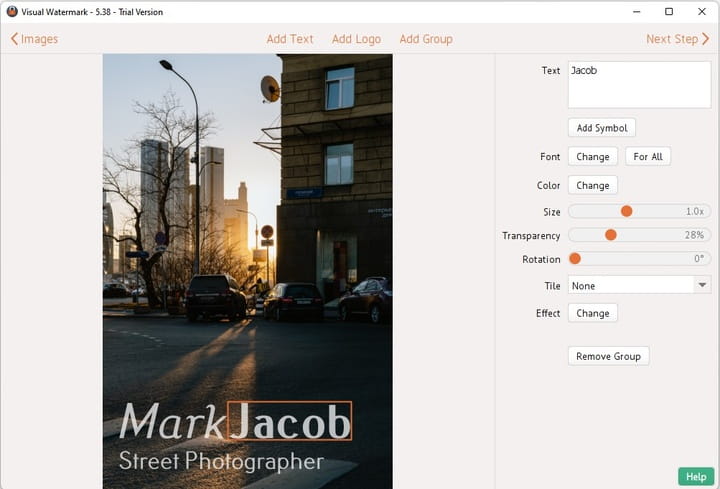Viewport: 720px width, 489px height.
Task: Expand the Tile dropdown arrow
Action: click(701, 285)
